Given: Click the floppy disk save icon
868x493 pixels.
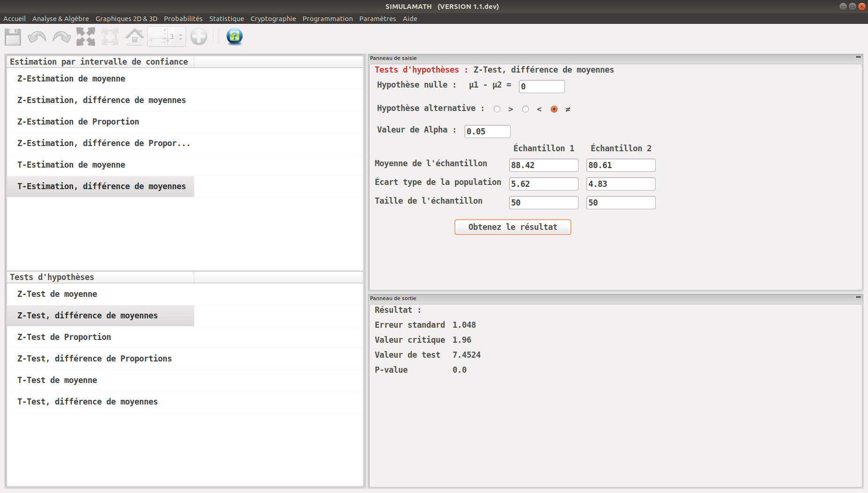Looking at the screenshot, I should tap(13, 37).
